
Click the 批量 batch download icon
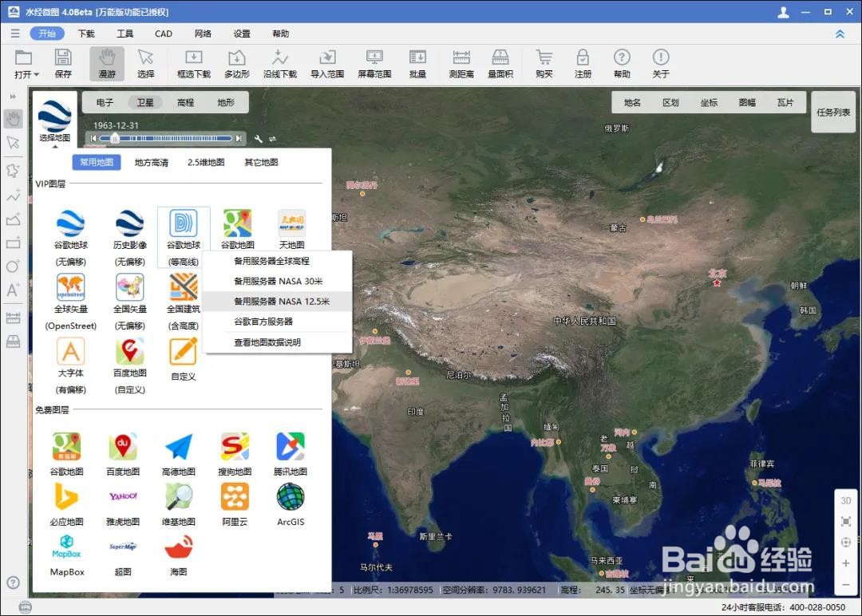pos(417,57)
